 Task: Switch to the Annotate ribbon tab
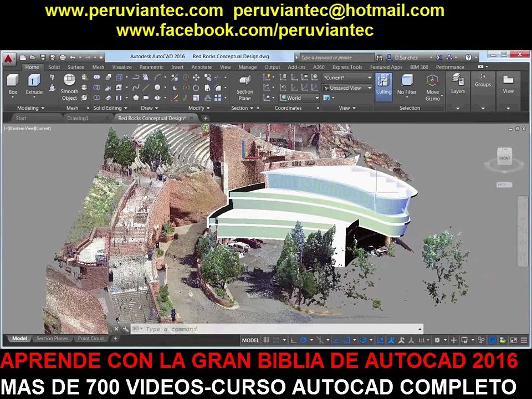[x=201, y=67]
